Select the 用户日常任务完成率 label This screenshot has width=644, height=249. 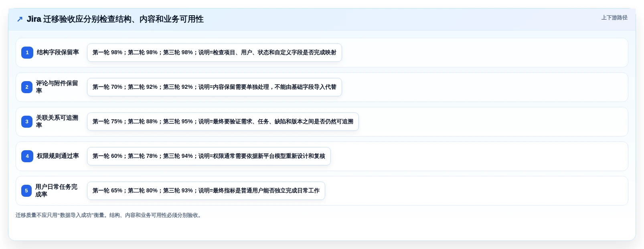56,190
